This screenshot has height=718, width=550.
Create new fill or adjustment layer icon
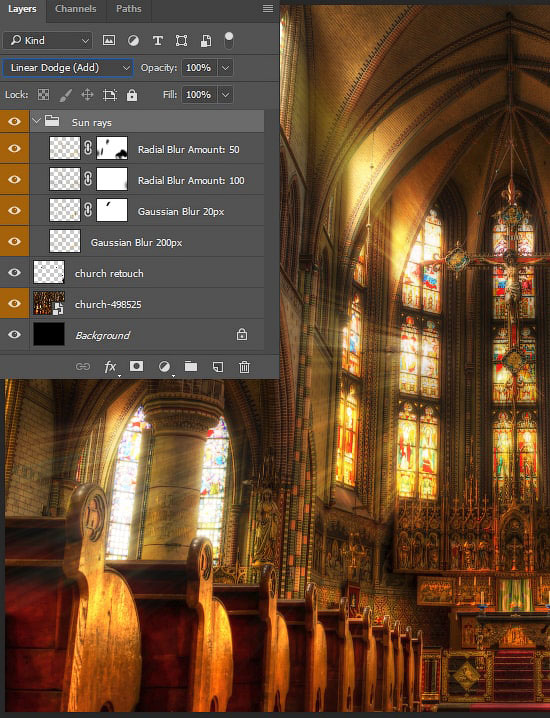tap(164, 366)
